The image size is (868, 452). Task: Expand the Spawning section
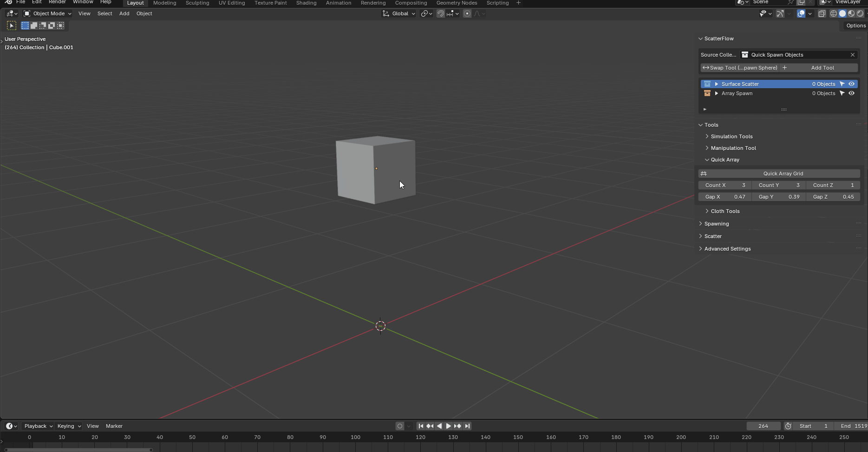pos(716,223)
